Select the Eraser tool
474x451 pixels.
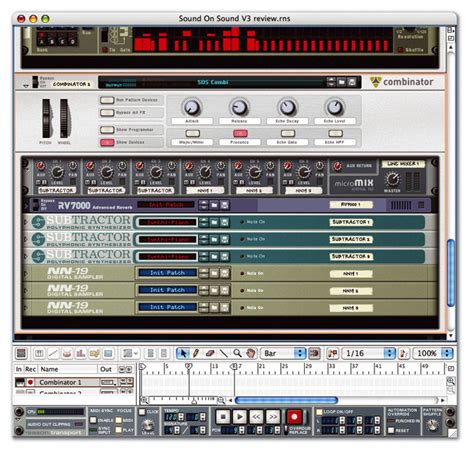[210, 353]
